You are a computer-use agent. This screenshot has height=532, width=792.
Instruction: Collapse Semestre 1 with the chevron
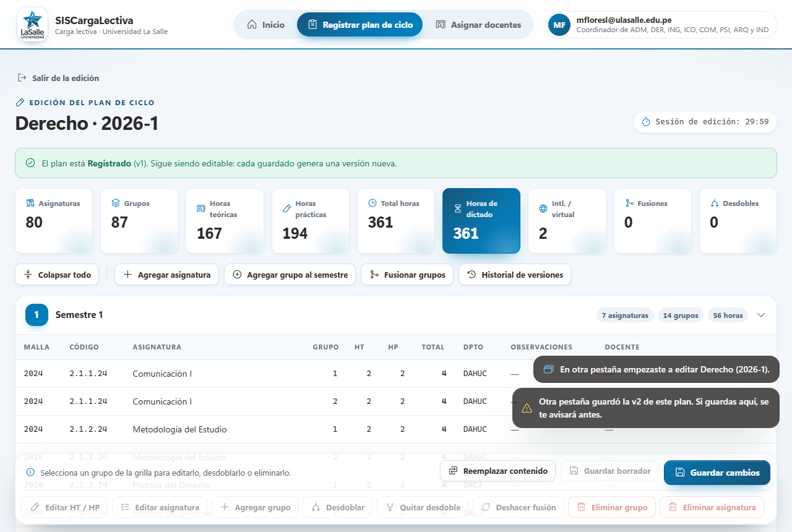pyautogui.click(x=761, y=315)
